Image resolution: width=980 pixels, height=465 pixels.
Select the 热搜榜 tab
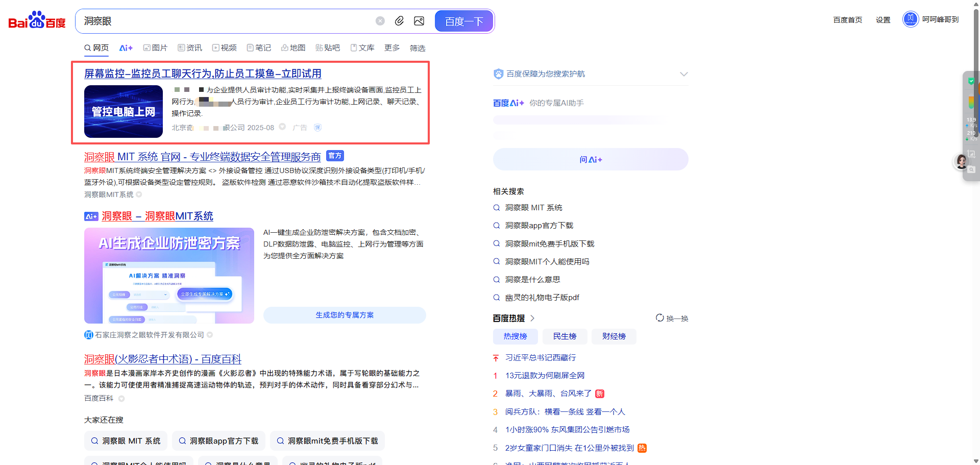pyautogui.click(x=515, y=336)
